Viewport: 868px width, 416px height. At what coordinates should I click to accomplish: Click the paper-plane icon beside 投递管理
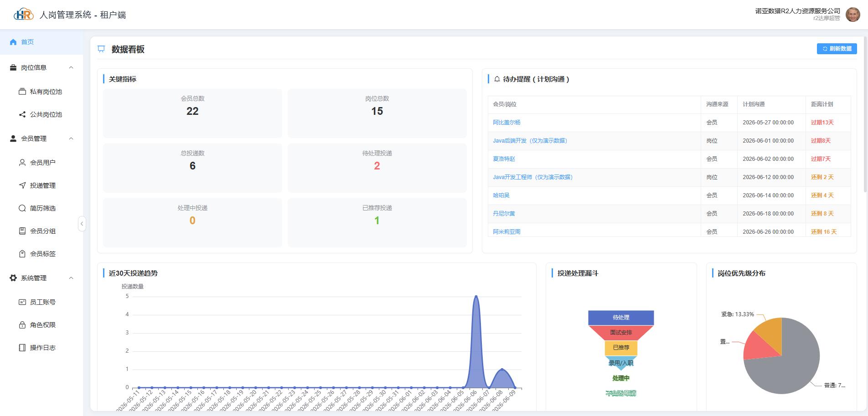[x=22, y=185]
